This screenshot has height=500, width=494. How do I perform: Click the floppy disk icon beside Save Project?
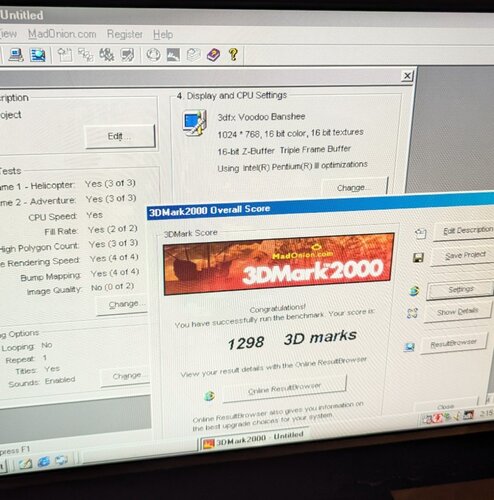[418, 257]
